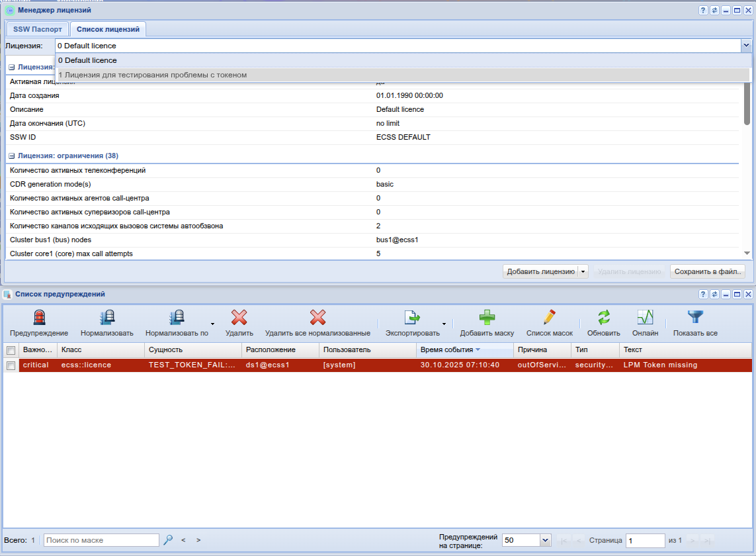
Task: Click refresh icon in Менеджер лицензий title bar
Action: point(714,10)
